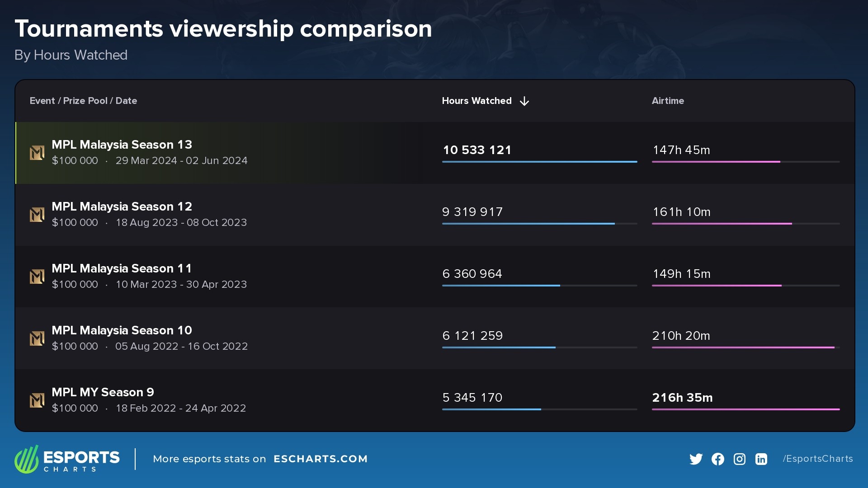Click the Esports Charts logo
Screen dimensions: 868x488
pyautogui.click(x=67, y=459)
